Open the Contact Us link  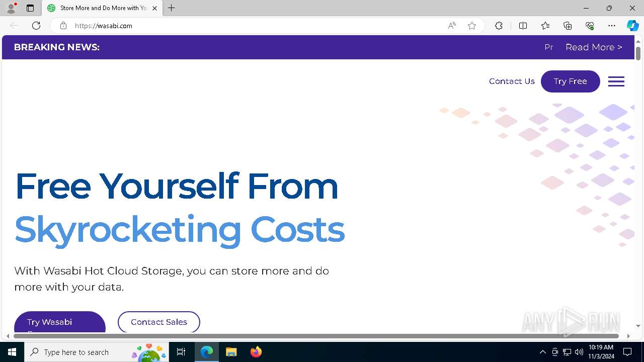point(512,81)
